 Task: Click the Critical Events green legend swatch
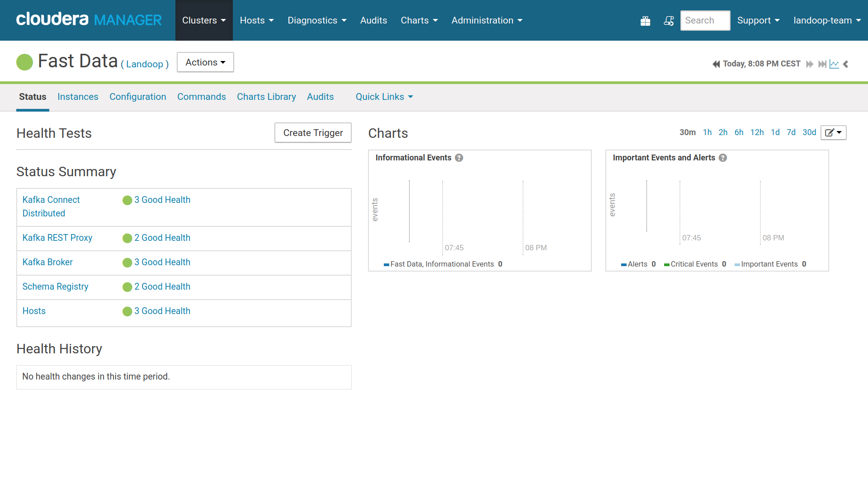tap(666, 265)
